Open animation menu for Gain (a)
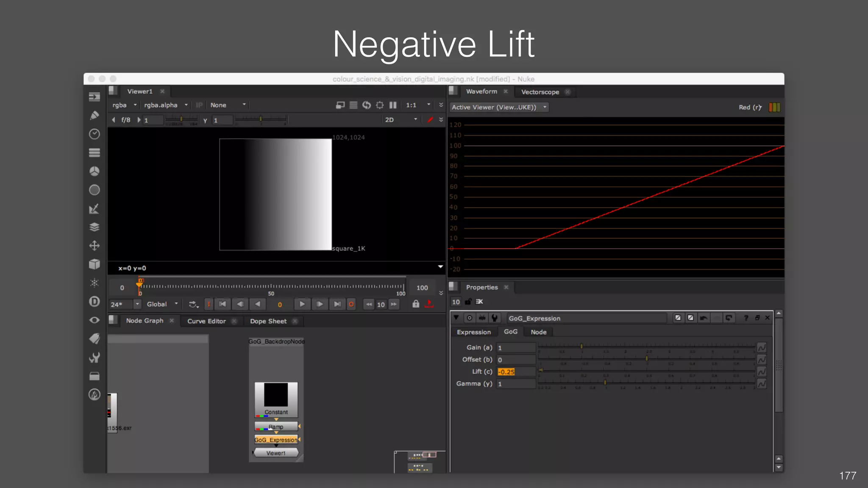The width and height of the screenshot is (868, 488). point(762,347)
